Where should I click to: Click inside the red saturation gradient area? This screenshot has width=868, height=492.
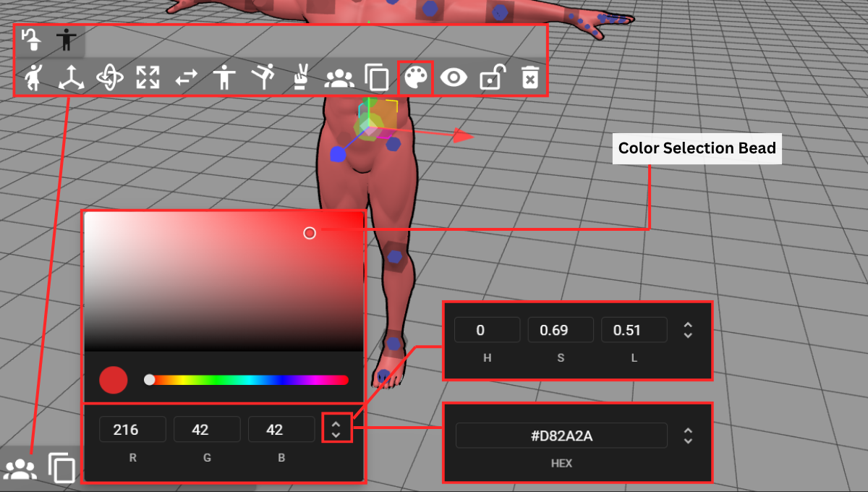click(224, 281)
